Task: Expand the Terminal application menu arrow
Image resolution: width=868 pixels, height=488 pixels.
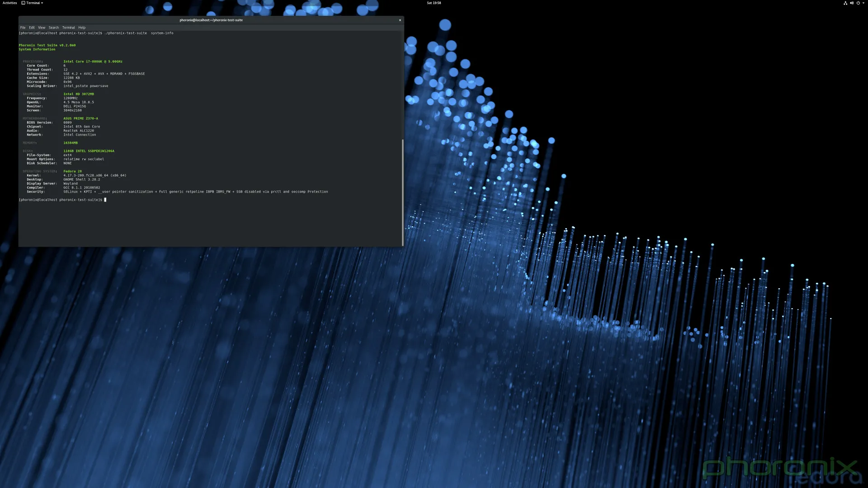Action: coord(42,3)
